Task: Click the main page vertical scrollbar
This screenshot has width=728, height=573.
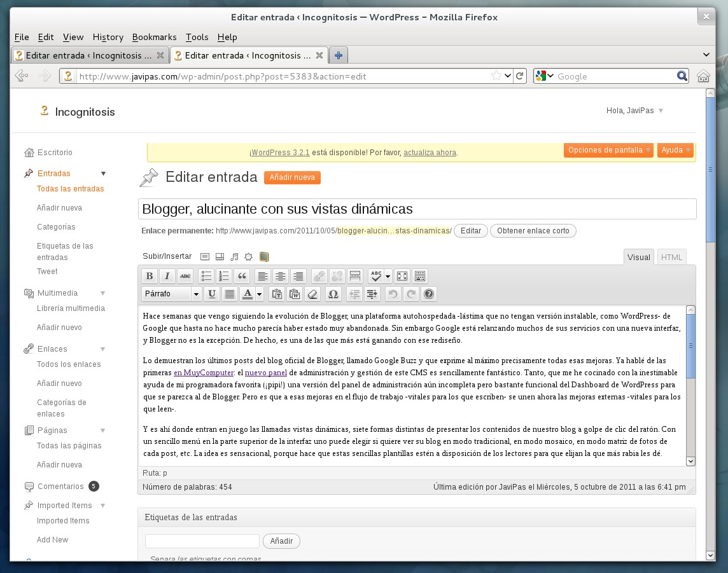Action: [x=710, y=169]
